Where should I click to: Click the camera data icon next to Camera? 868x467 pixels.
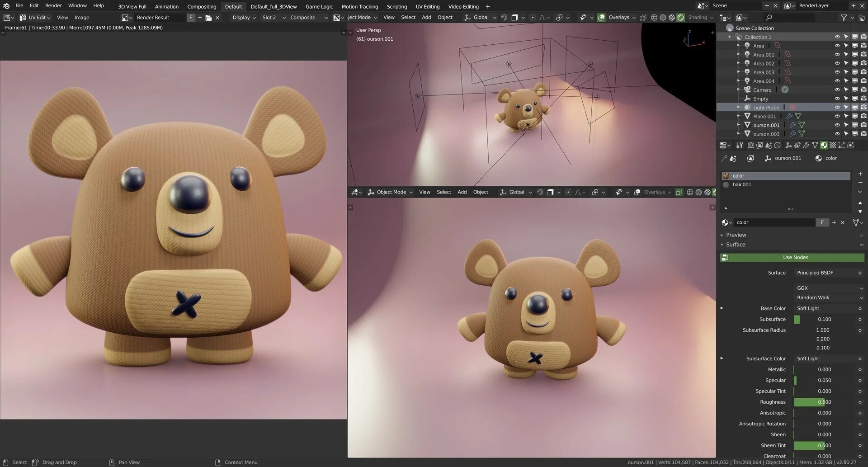click(785, 90)
